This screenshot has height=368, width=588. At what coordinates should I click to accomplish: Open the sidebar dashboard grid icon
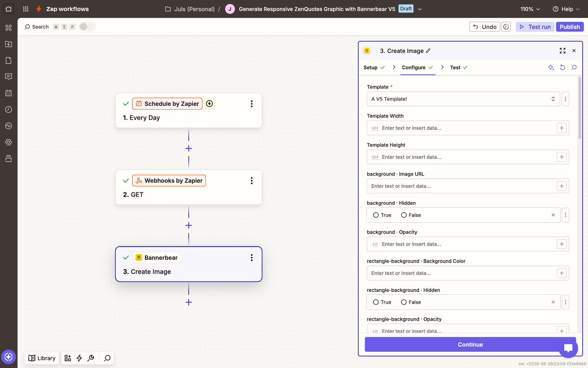tap(9, 28)
